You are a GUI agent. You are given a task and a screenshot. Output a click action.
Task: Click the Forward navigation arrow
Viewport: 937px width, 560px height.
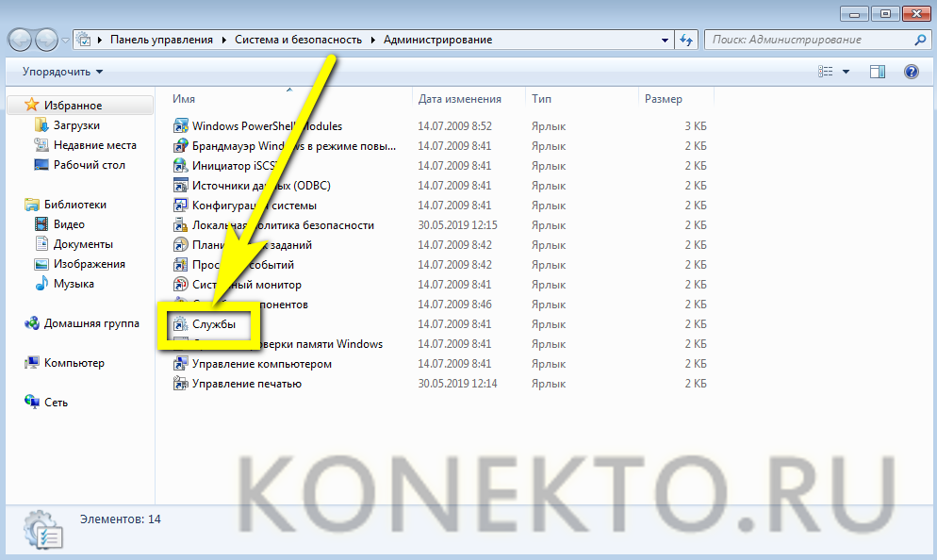(46, 41)
